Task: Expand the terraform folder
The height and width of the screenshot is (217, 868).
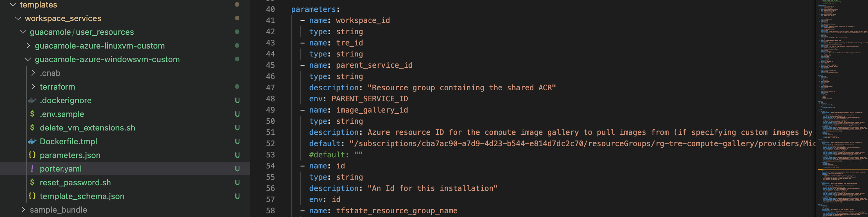Action: click(x=33, y=87)
